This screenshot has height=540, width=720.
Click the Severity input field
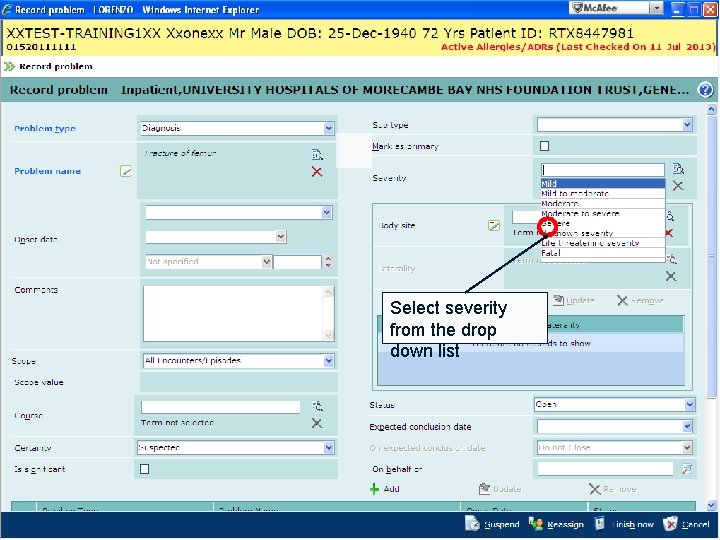(603, 170)
